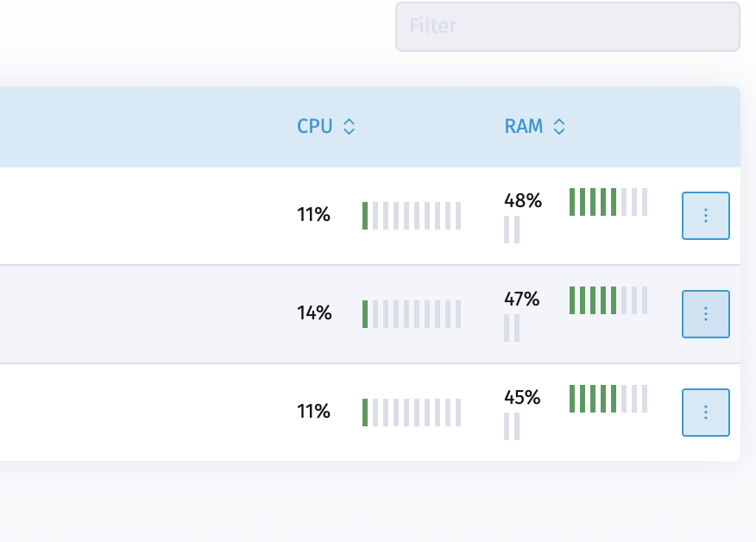
Task: Click the RAM usage bar beside 45%
Action: 608,399
